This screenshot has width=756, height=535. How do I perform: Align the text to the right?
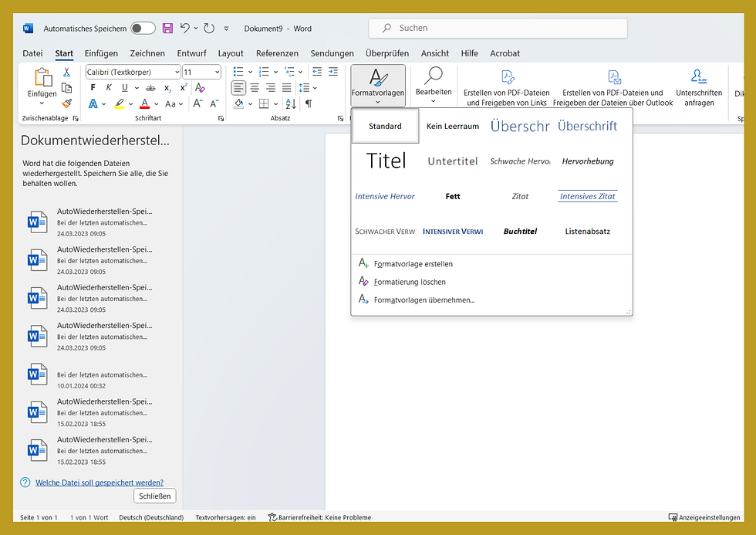[271, 88]
